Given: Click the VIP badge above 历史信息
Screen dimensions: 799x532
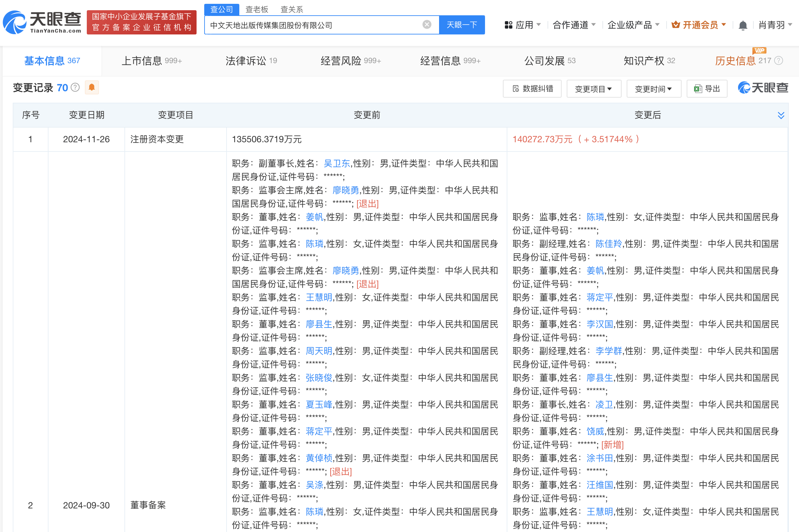Looking at the screenshot, I should tap(759, 50).
